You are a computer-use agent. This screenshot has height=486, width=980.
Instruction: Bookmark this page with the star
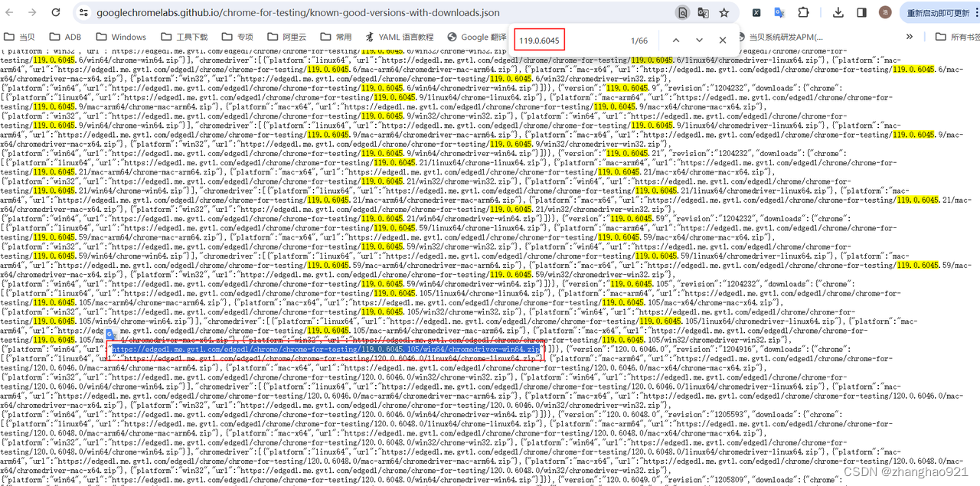click(724, 13)
